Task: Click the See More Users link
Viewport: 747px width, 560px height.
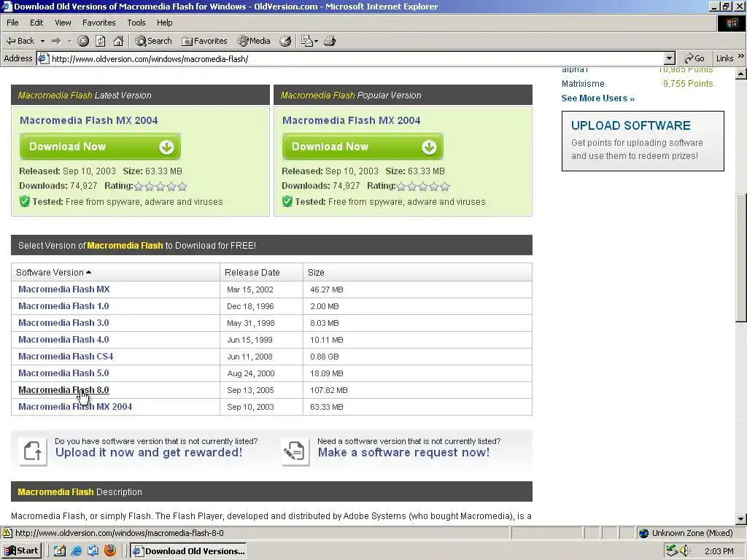Action: [x=598, y=98]
